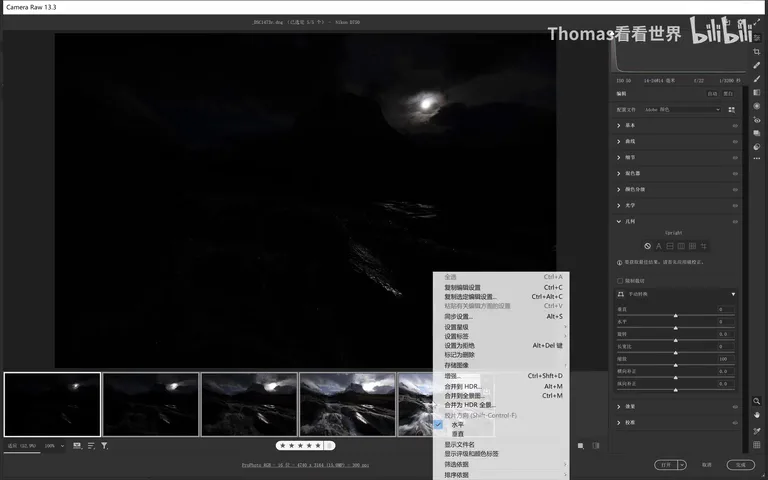Expand the 校准 panel
This screenshot has width=768, height=480.
(619, 422)
